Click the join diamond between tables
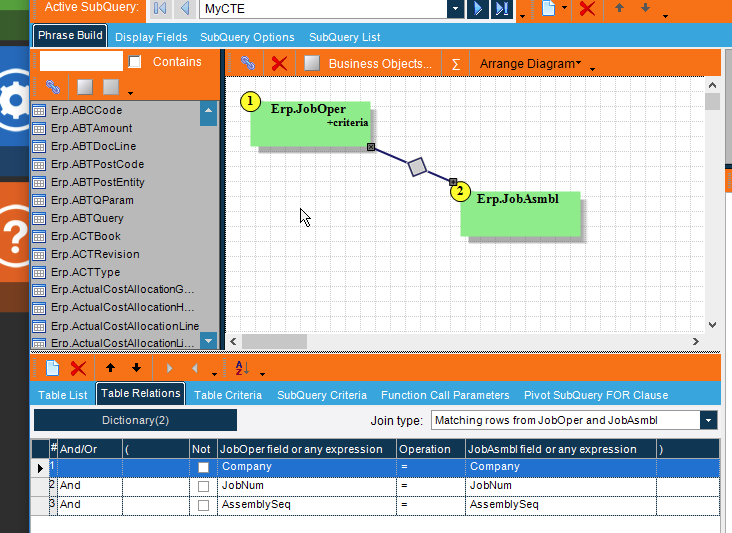 click(417, 167)
